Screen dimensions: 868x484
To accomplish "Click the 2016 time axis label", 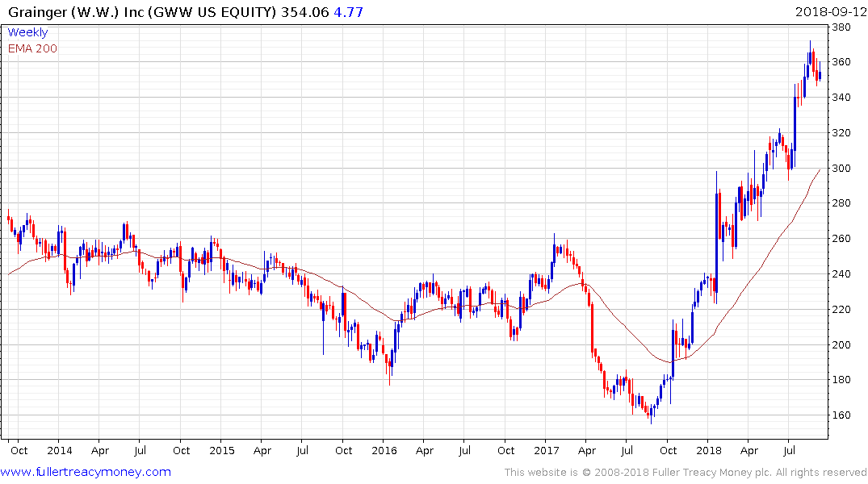I will [x=384, y=450].
